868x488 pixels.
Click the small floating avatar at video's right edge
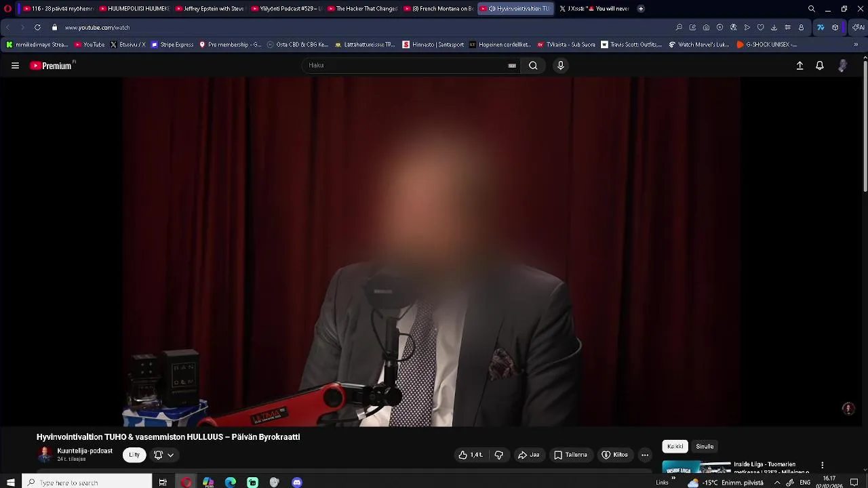(848, 408)
